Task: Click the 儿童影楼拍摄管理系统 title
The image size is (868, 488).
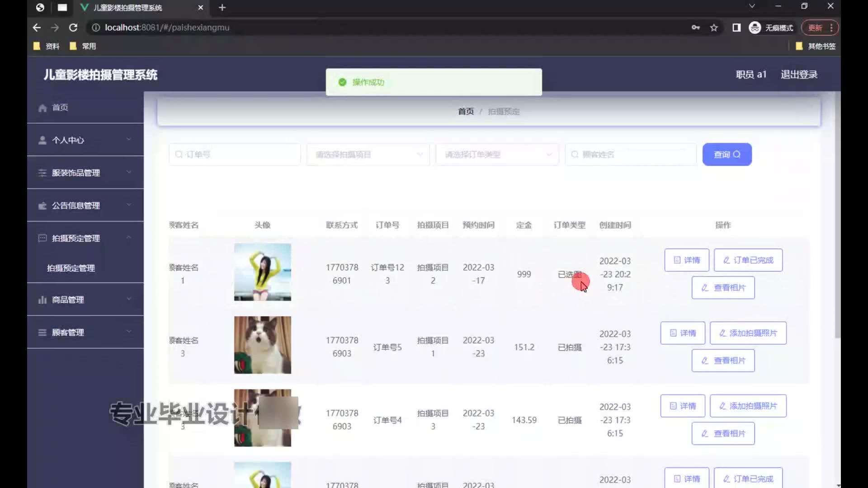Action: (100, 75)
